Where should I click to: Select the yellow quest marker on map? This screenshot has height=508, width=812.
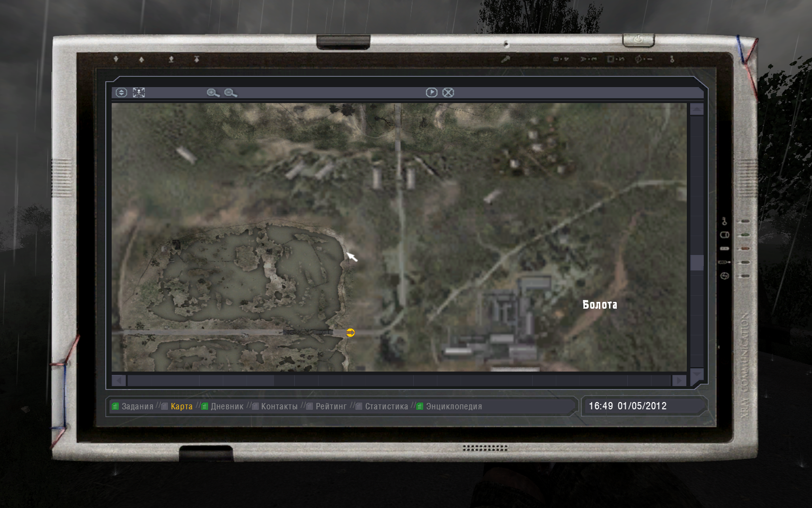(350, 332)
